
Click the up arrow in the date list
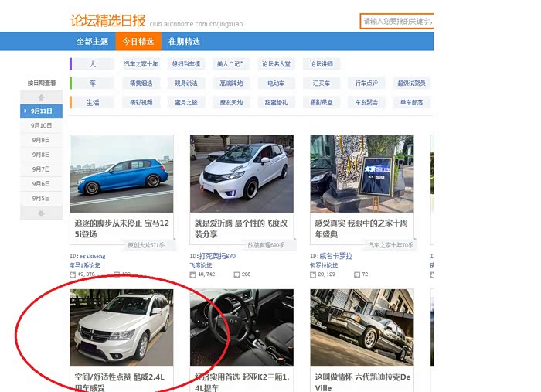41,97
